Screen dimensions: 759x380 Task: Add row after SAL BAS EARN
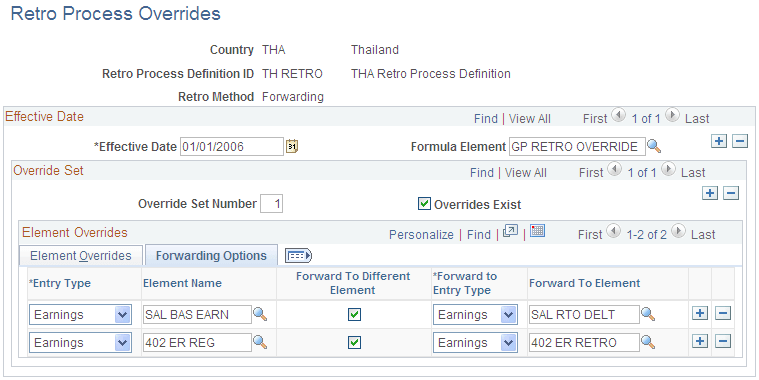click(699, 313)
